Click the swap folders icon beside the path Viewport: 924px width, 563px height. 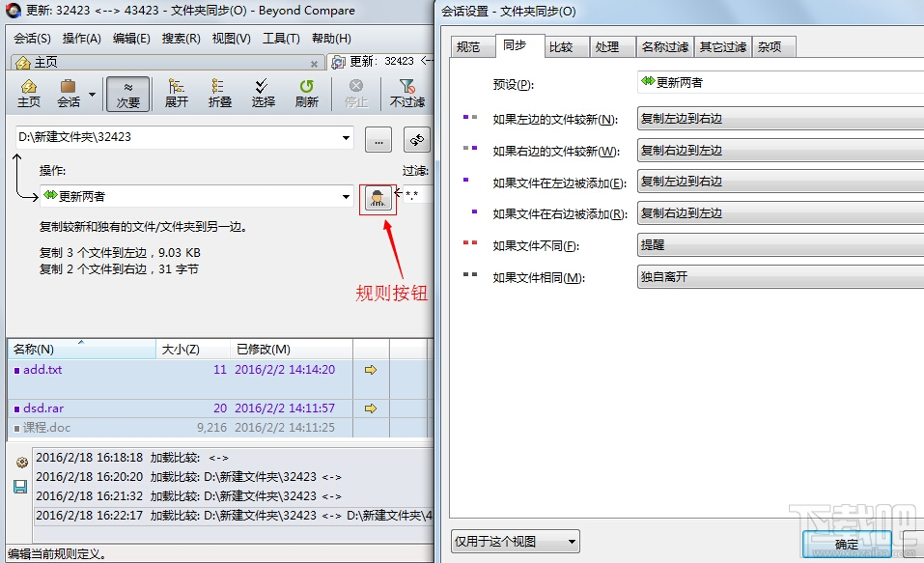(x=416, y=139)
